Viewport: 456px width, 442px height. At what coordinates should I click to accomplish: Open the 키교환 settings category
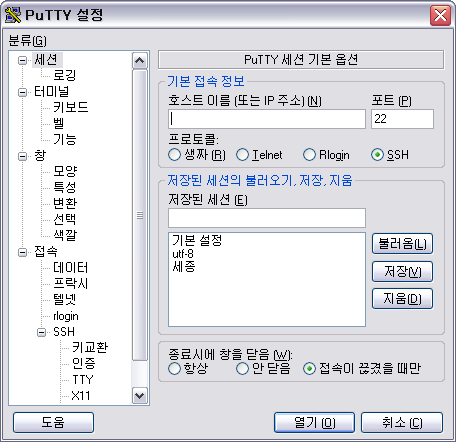(x=90, y=347)
